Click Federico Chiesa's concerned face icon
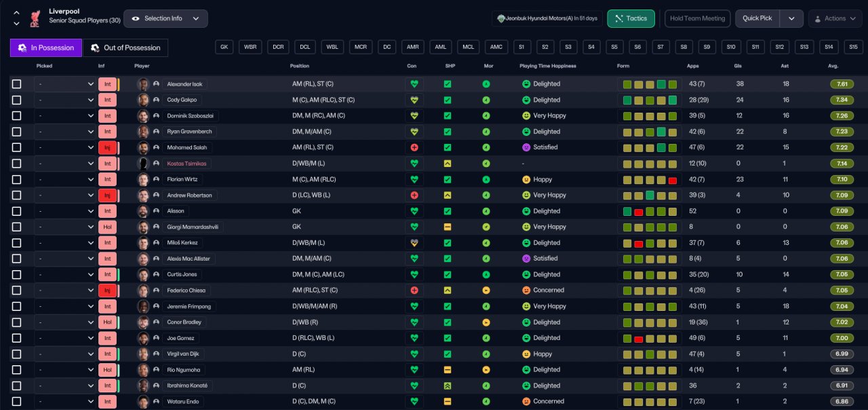The image size is (868, 410). tap(526, 290)
